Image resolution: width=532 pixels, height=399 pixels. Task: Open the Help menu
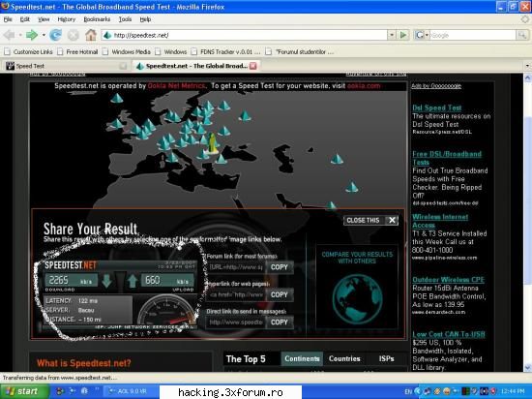[x=145, y=19]
